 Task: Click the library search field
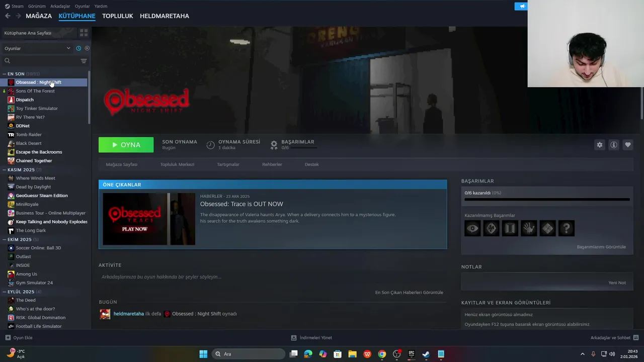(40, 61)
